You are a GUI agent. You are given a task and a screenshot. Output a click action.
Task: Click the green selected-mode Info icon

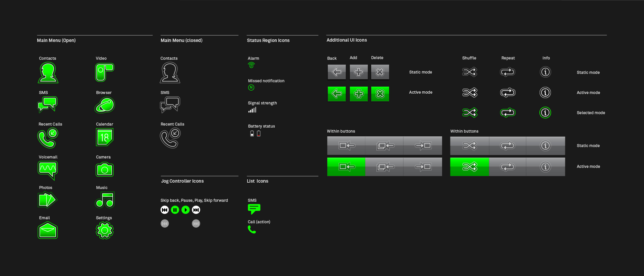[545, 112]
